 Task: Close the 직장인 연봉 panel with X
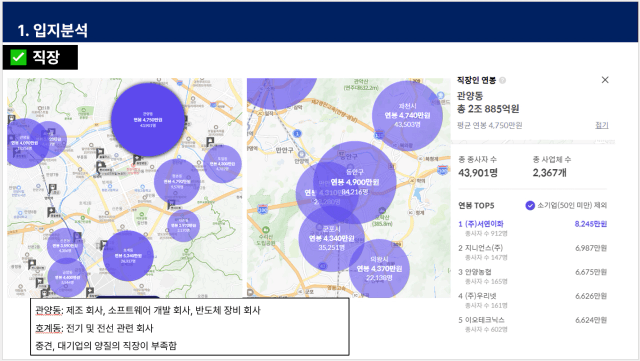(605, 80)
